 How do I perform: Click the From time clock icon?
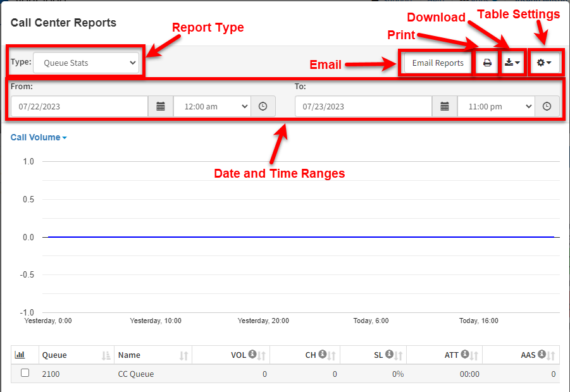(263, 106)
